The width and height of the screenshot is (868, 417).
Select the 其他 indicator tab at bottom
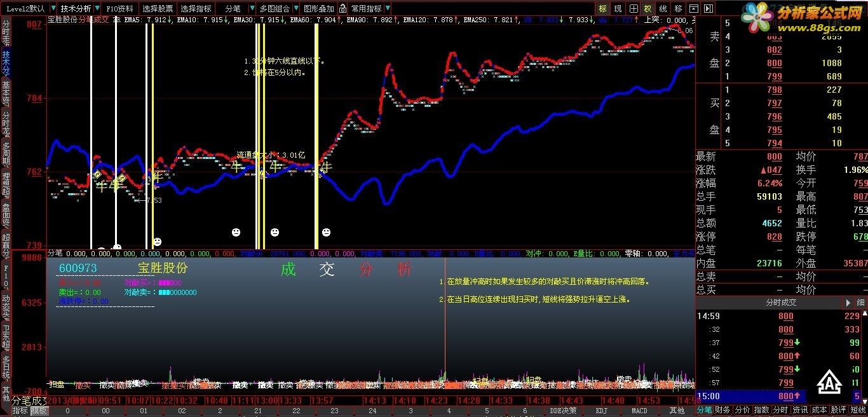pyautogui.click(x=677, y=411)
